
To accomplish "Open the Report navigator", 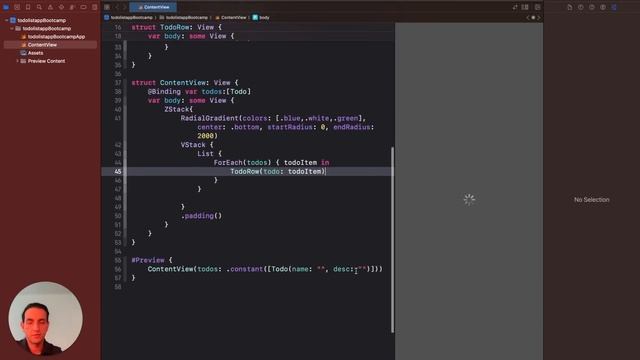I will point(94,7).
